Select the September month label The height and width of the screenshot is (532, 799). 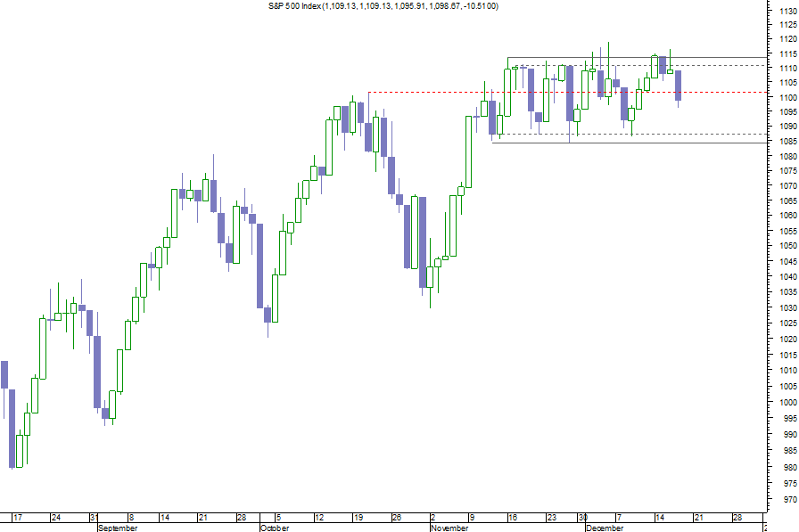(118, 528)
